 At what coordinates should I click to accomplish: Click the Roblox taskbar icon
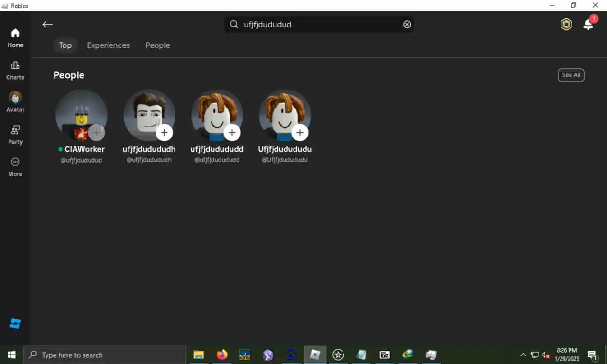[x=315, y=355]
